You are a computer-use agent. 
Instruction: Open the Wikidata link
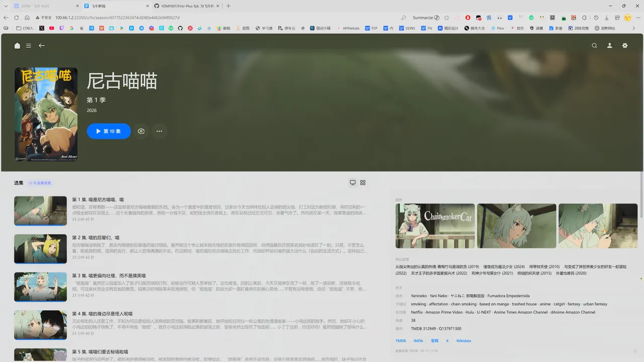click(x=463, y=341)
